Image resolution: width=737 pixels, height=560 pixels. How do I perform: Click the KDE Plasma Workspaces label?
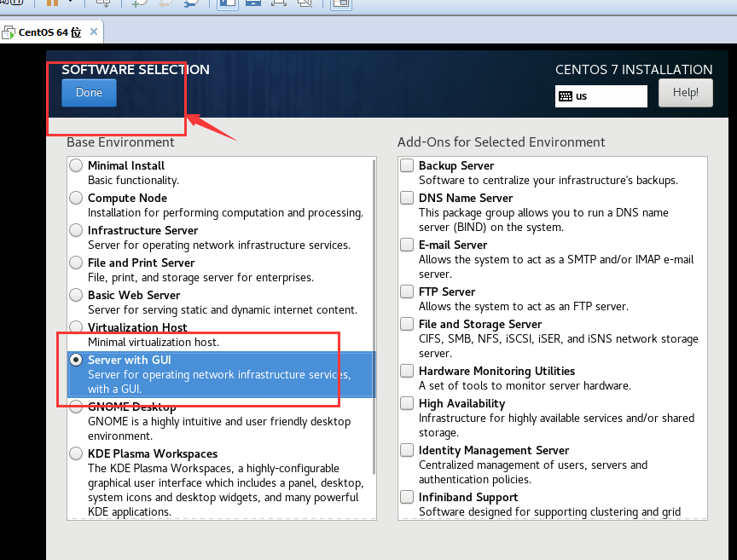pyautogui.click(x=153, y=454)
